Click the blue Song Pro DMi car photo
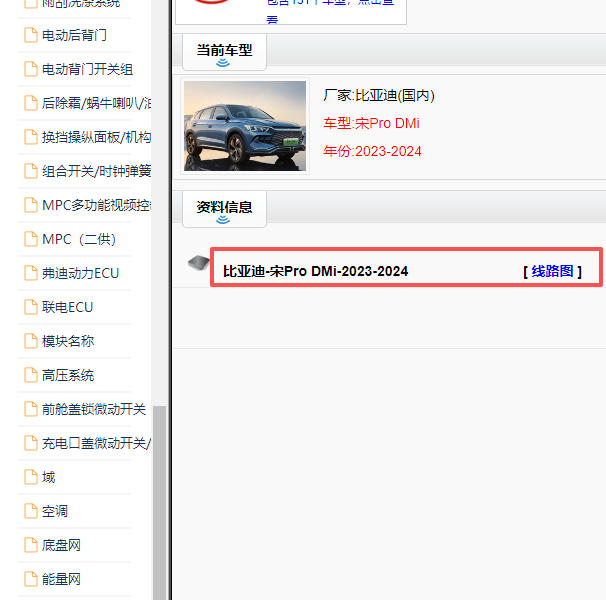Image resolution: width=606 pixels, height=600 pixels. pyautogui.click(x=245, y=126)
